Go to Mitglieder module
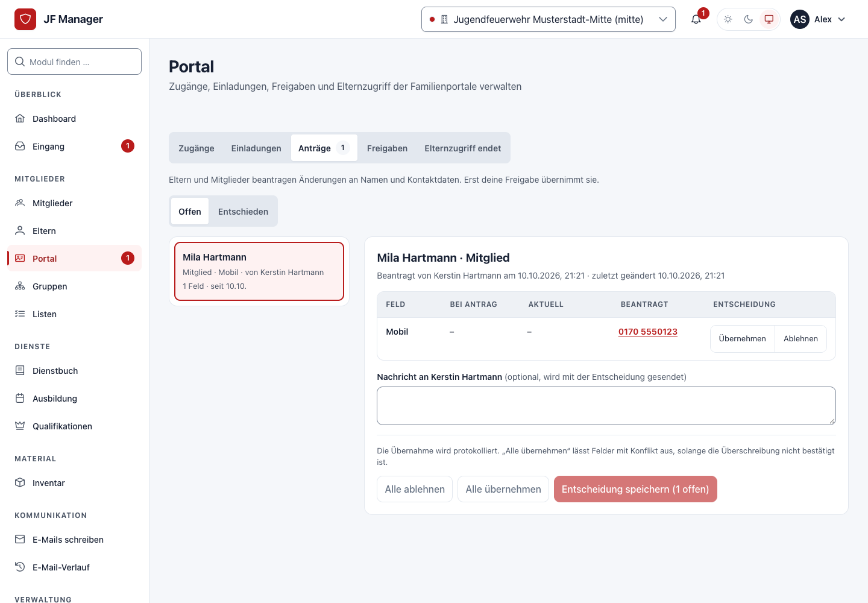The width and height of the screenshot is (868, 603). click(x=74, y=203)
